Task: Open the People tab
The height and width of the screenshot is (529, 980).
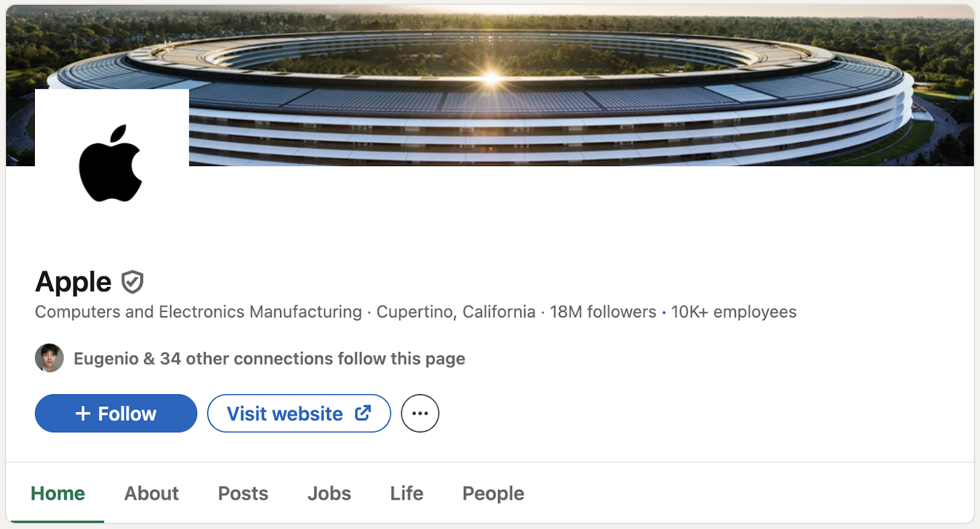Action: tap(493, 493)
